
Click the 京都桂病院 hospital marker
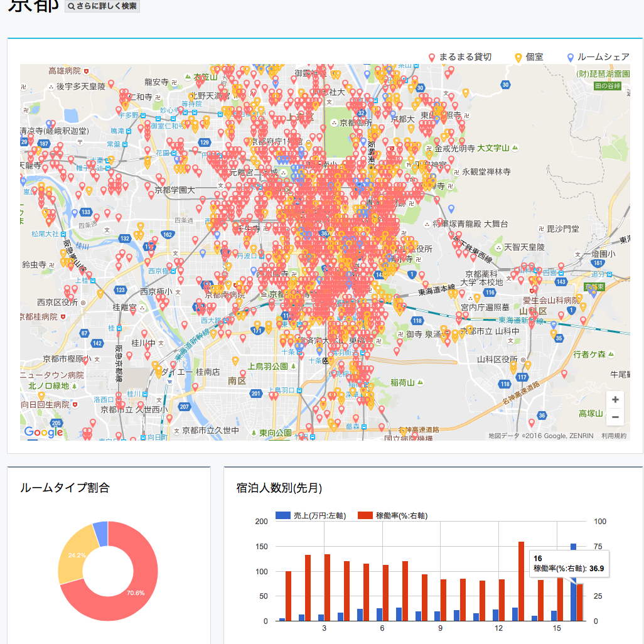[x=63, y=316]
